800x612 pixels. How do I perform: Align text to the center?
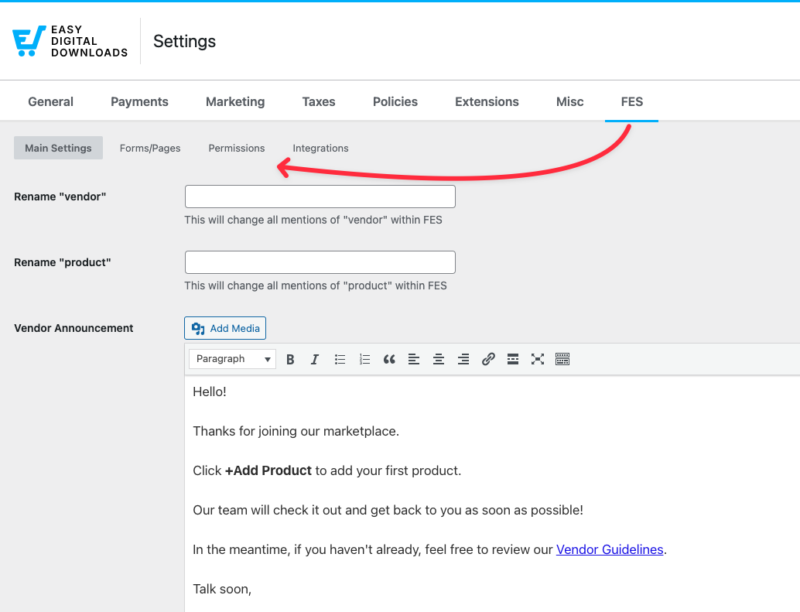(x=438, y=359)
